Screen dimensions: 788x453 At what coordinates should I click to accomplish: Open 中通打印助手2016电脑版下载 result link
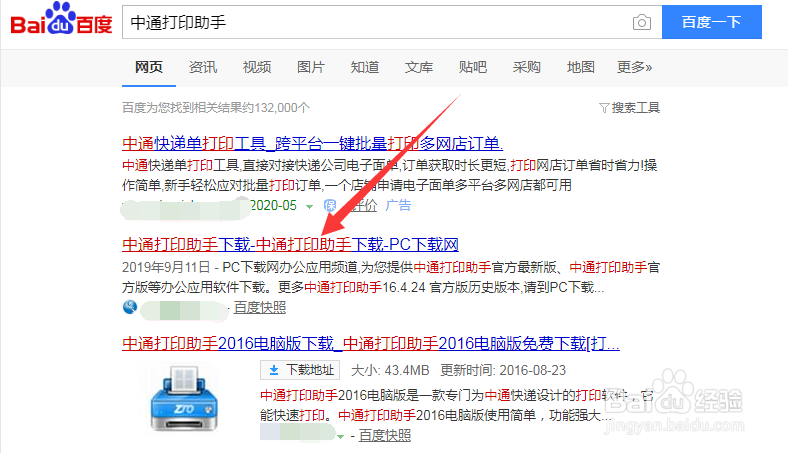[371, 344]
